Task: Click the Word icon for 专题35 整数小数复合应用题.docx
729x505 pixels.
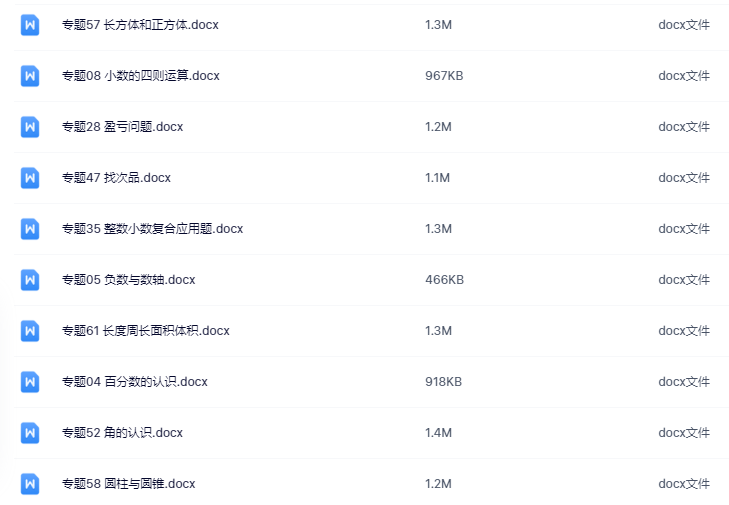Action: (30, 229)
